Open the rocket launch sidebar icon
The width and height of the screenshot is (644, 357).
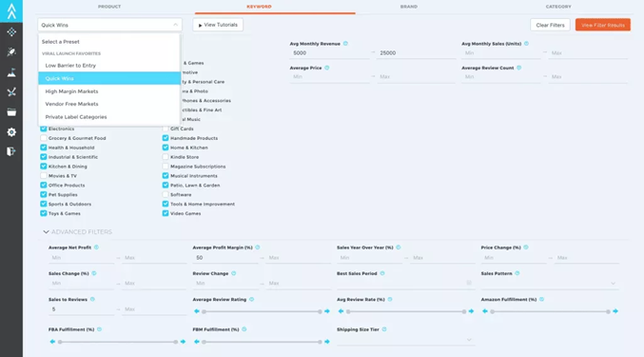11,51
